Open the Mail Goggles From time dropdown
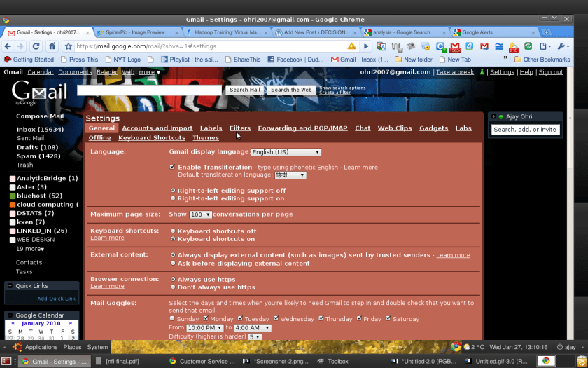Screen dimensions: 588x368 tap(205, 328)
